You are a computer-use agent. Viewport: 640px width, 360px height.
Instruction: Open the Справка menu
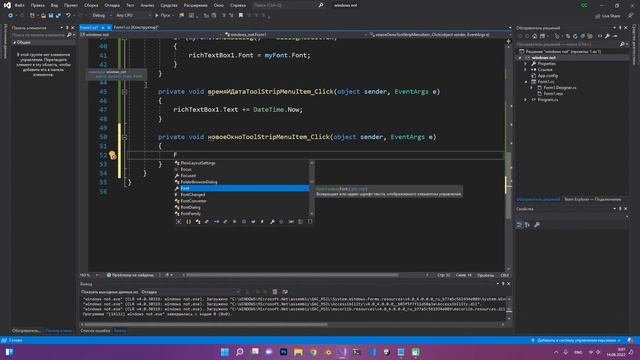click(238, 5)
